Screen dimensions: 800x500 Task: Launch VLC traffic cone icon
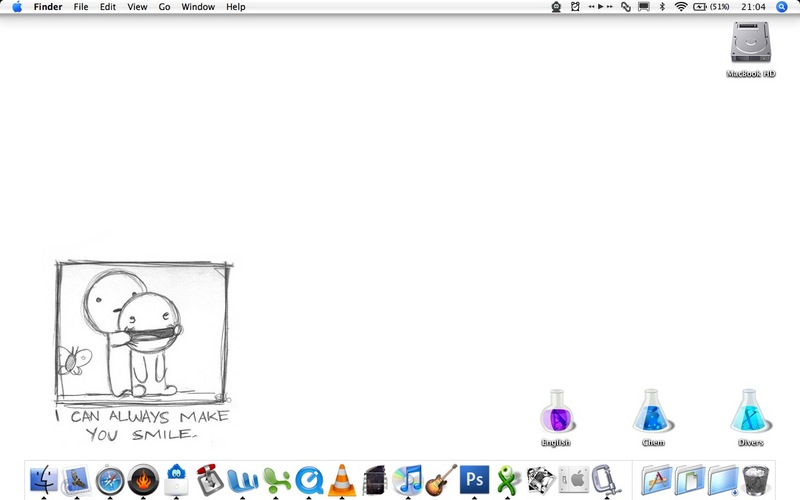click(x=342, y=480)
